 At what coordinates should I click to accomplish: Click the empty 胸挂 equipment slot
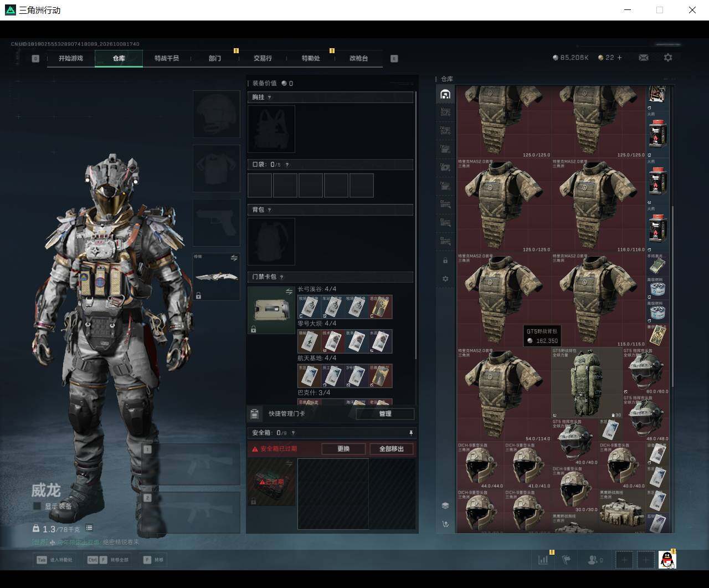coord(271,129)
